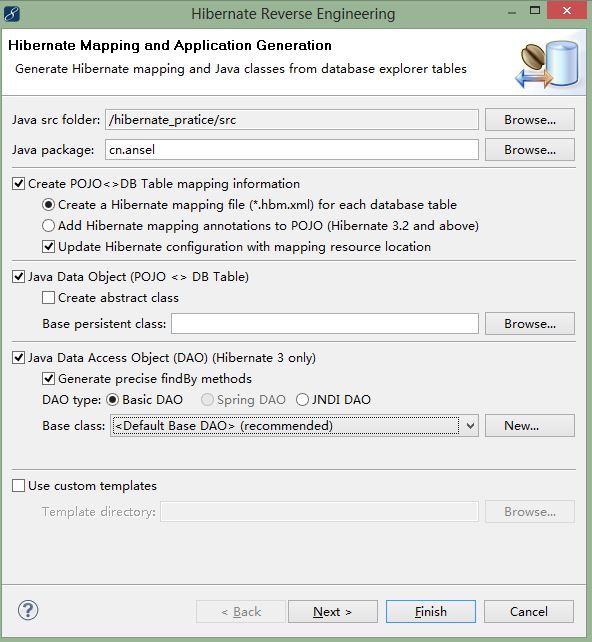Uncheck Generate precise findBy methods
The width and height of the screenshot is (592, 642).
tap(48, 379)
